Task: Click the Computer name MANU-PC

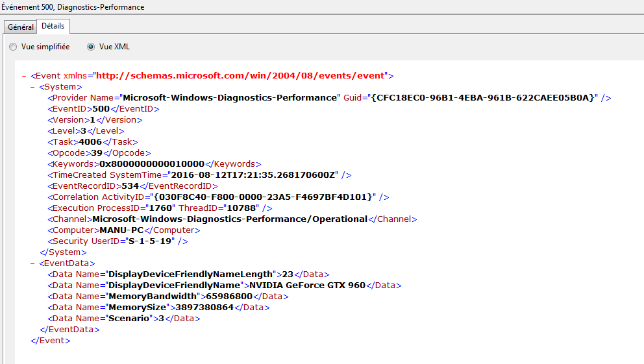Action: [121, 230]
